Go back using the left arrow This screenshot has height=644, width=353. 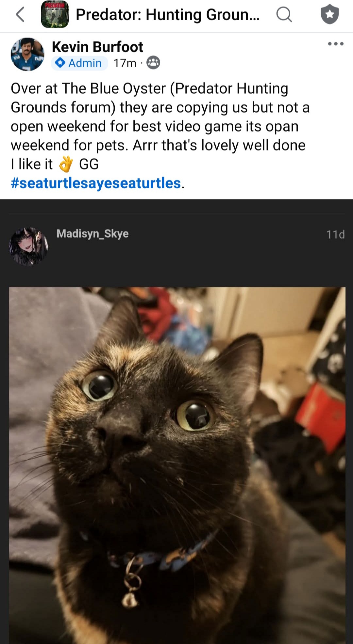[x=20, y=15]
